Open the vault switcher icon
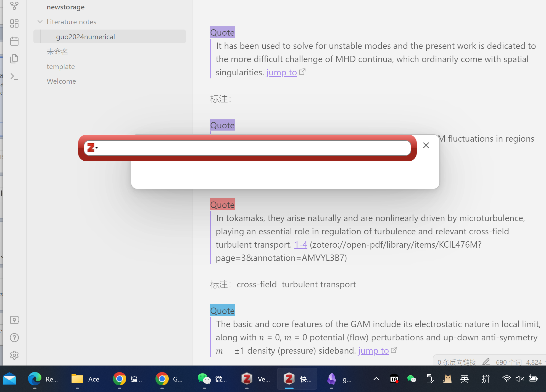 (x=14, y=320)
